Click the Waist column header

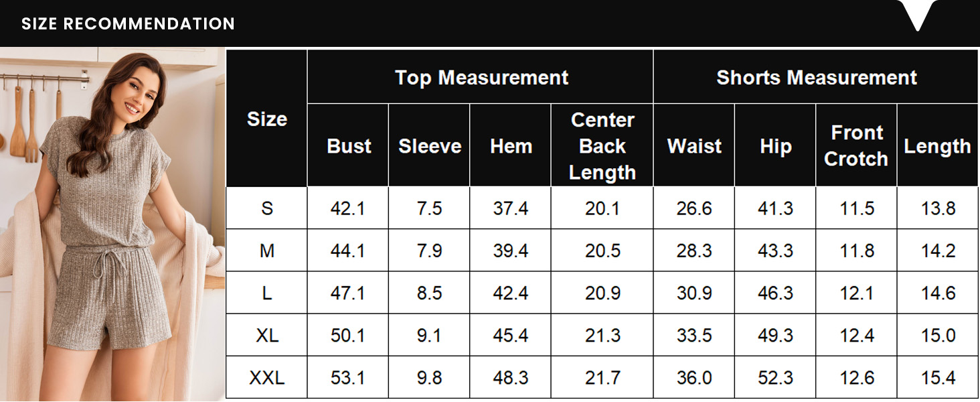(x=694, y=146)
